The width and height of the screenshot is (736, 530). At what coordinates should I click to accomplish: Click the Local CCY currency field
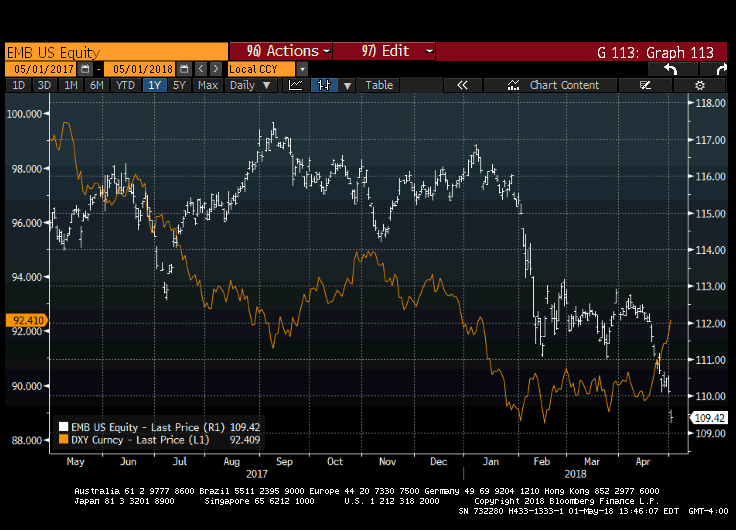click(x=261, y=69)
